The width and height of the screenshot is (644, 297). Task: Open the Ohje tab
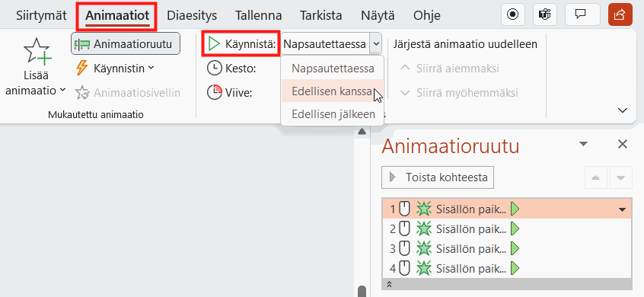[x=427, y=15]
